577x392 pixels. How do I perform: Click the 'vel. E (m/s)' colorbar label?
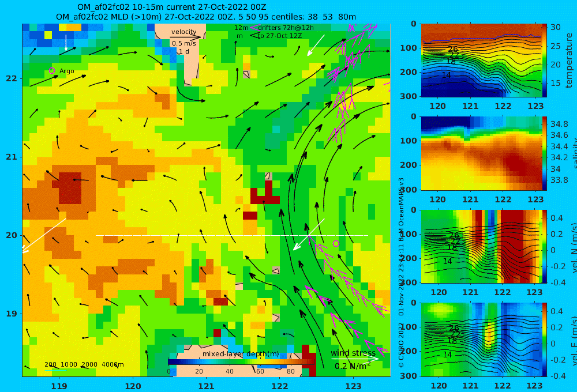pos(574,341)
